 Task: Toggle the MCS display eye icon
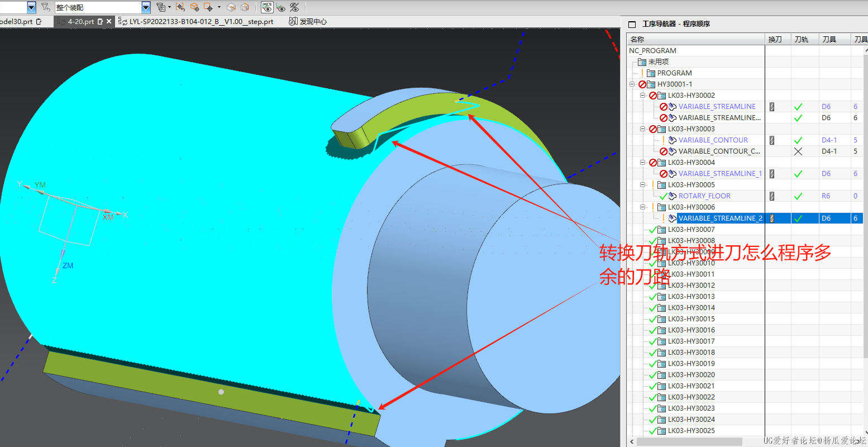[x=267, y=7]
